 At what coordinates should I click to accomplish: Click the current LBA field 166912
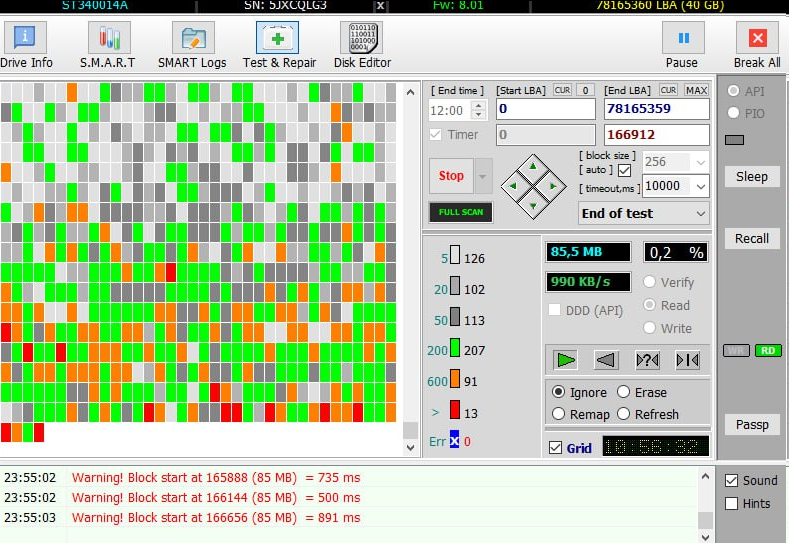tap(657, 135)
